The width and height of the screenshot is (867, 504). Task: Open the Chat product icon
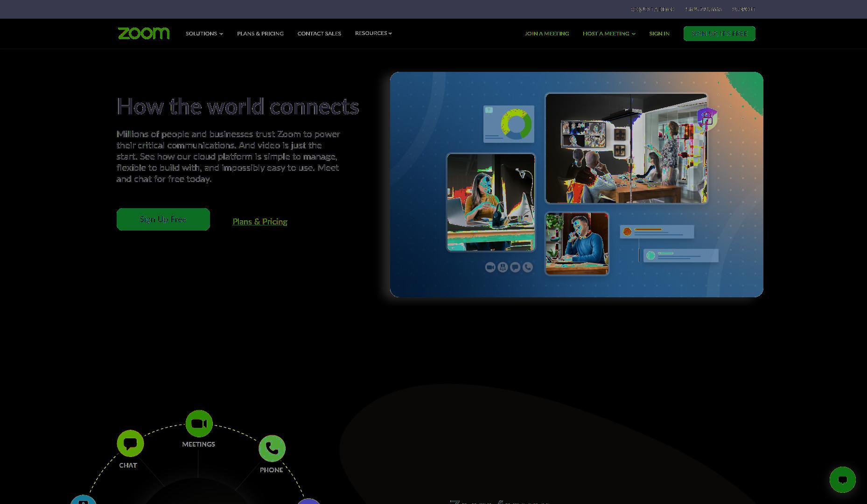pos(130,443)
